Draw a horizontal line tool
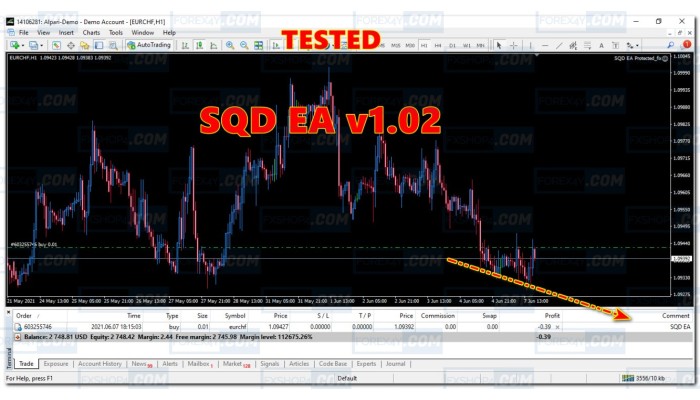700x400 pixels. pos(545,46)
